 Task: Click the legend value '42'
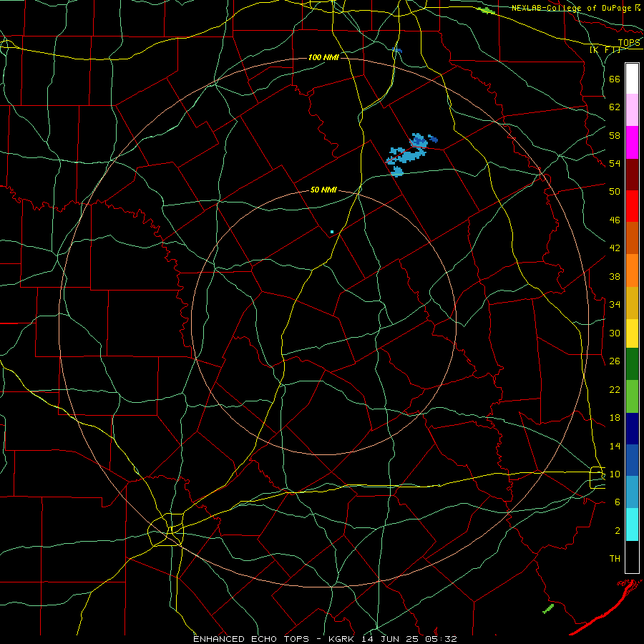(615, 248)
